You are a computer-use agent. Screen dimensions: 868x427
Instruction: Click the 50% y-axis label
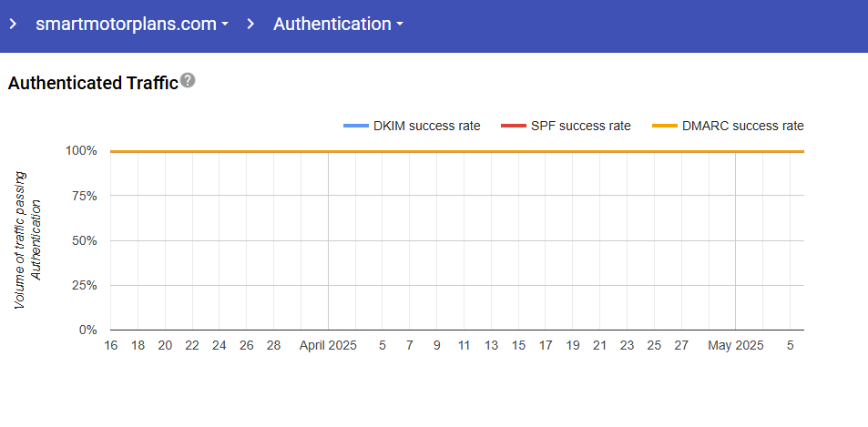(84, 240)
